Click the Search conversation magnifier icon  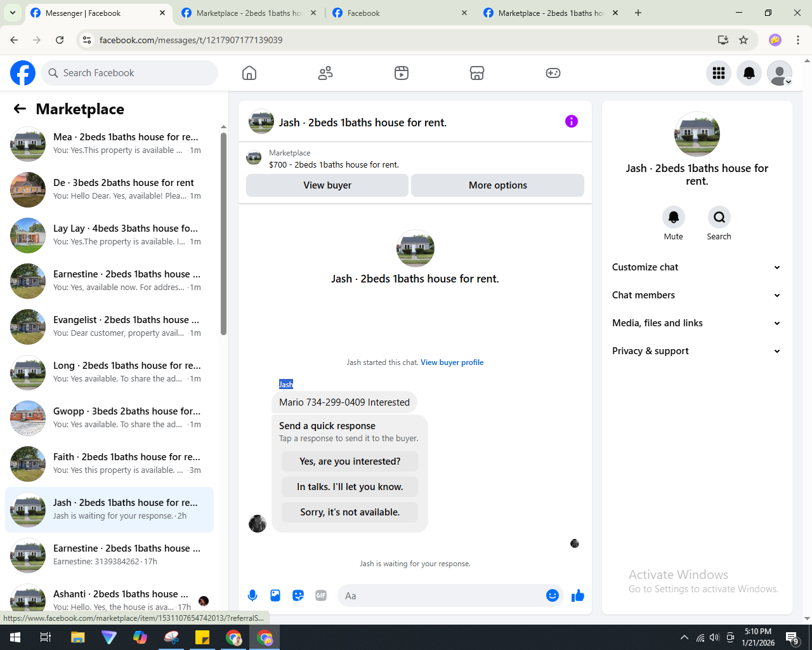point(719,217)
